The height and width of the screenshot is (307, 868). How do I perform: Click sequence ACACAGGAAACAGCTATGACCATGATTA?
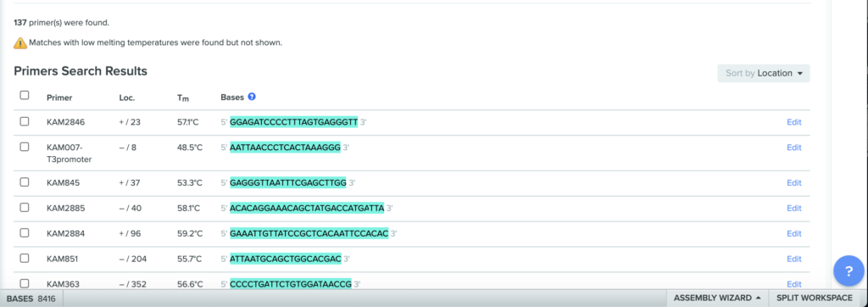tap(307, 208)
